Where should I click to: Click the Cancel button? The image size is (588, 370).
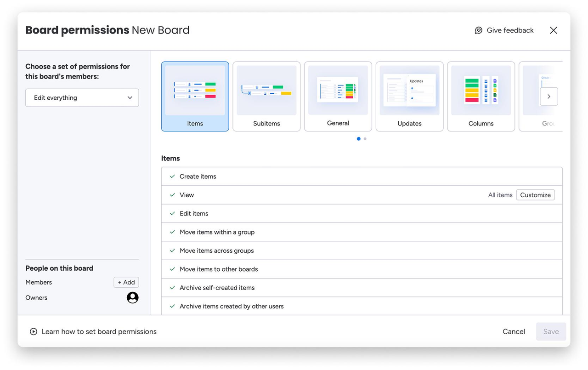tap(514, 331)
